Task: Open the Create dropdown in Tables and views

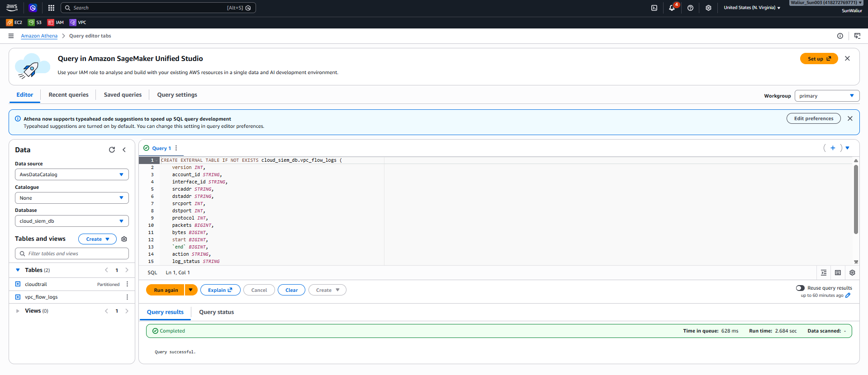Action: pos(97,239)
